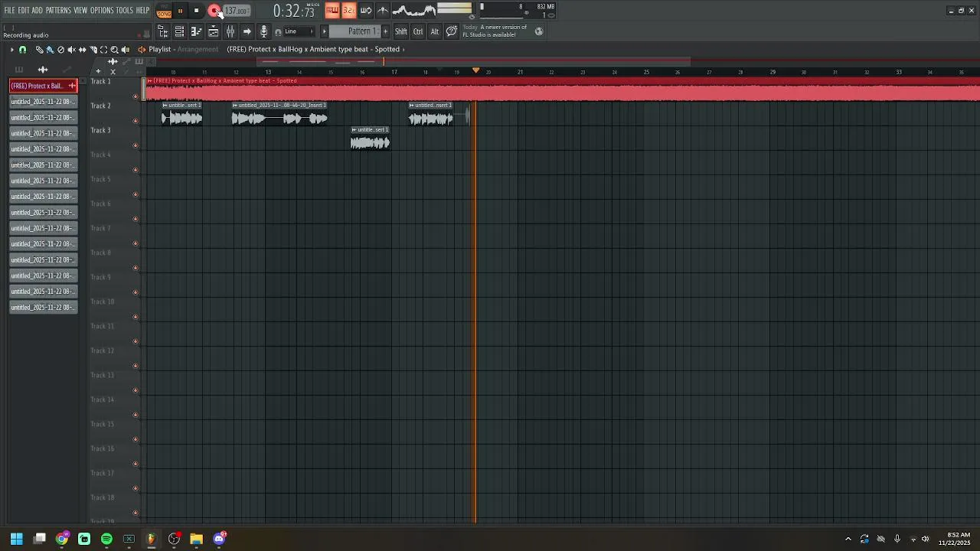The image size is (980, 551).
Task: Toggle the 3-2-1 countdown before recording
Action: tap(349, 11)
